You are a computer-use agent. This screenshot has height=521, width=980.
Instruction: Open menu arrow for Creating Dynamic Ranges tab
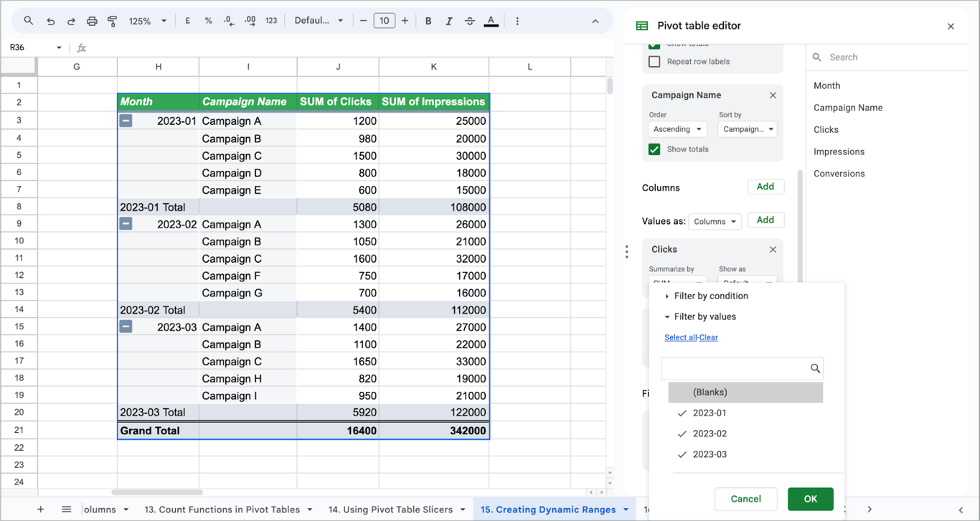(x=626, y=510)
